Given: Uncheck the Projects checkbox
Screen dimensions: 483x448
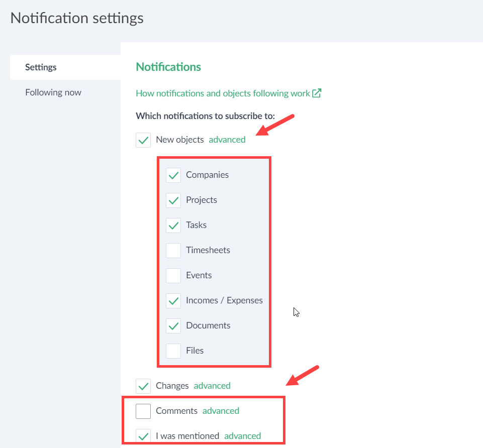Looking at the screenshot, I should coord(173,200).
